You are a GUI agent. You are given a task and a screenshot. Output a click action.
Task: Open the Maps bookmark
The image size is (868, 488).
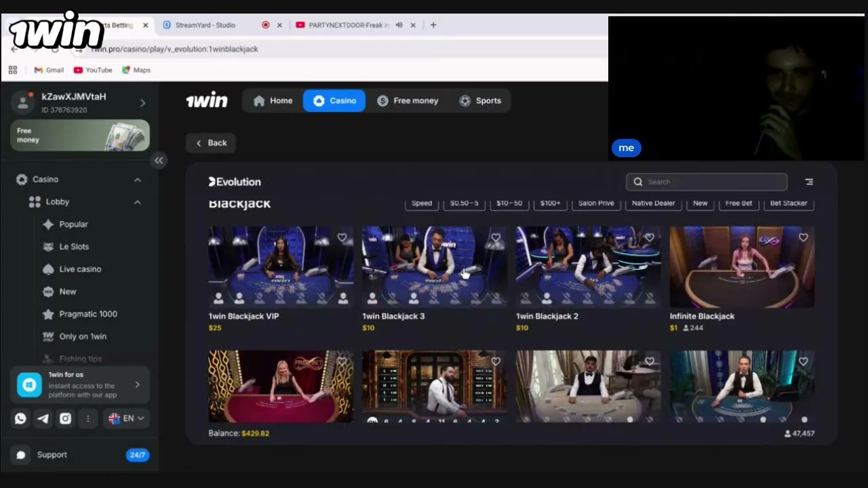tap(136, 70)
